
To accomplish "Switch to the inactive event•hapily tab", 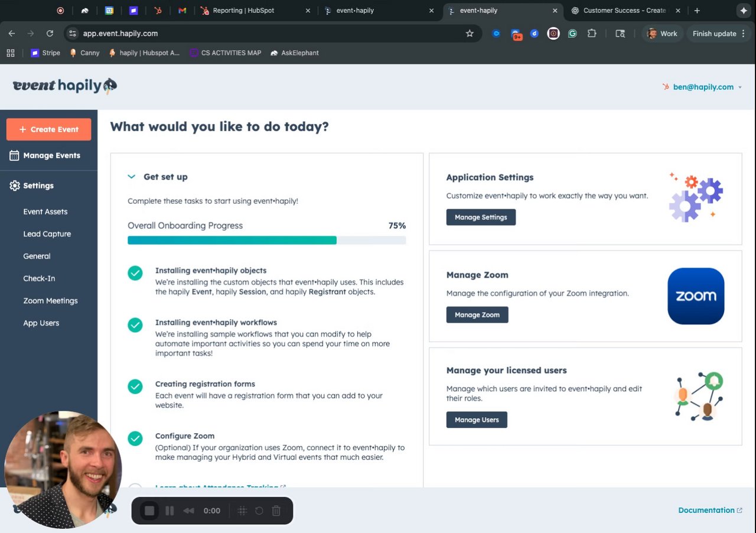I will click(x=380, y=11).
